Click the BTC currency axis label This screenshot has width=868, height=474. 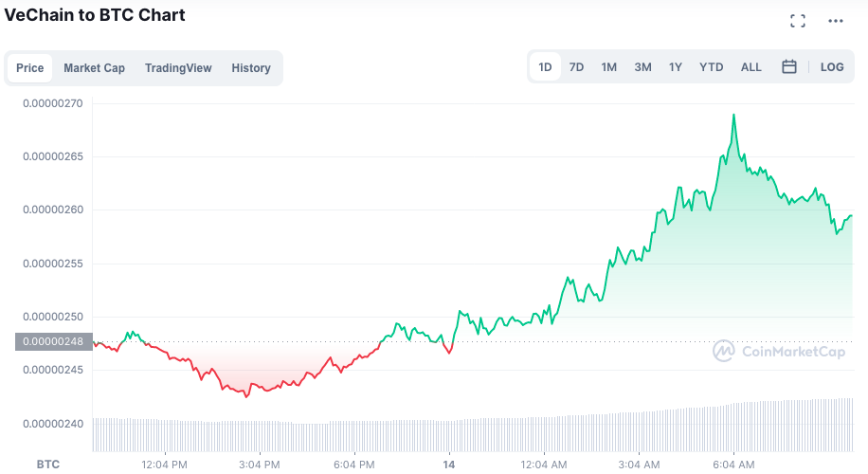click(x=48, y=464)
